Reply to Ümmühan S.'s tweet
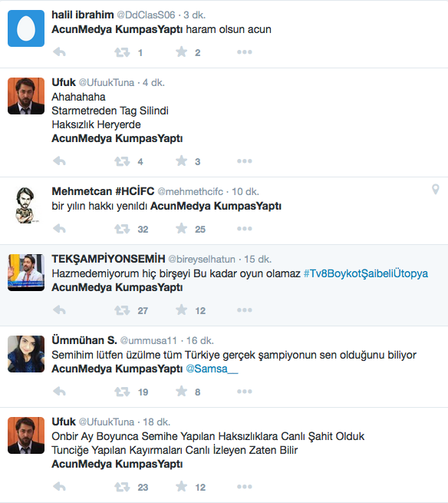The width and height of the screenshot is (448, 503). (x=59, y=392)
